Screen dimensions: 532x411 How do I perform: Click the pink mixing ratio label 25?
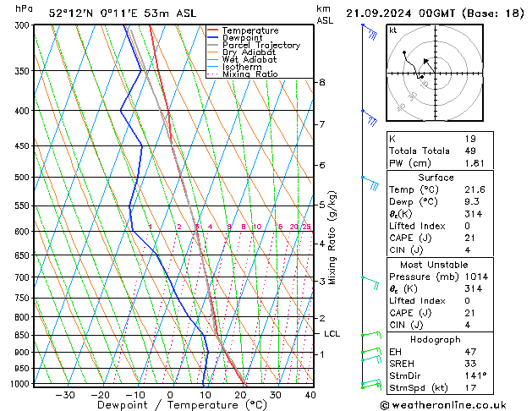click(x=306, y=227)
